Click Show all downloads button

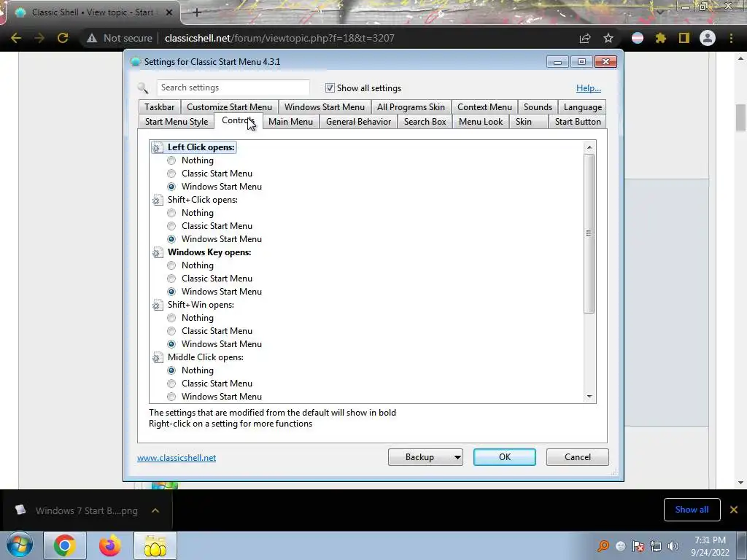(692, 510)
